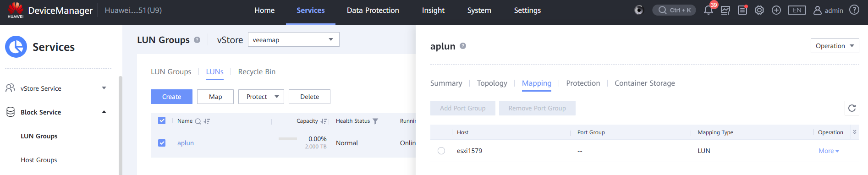The image size is (868, 175).
Task: Select the esxi1579 host radio button
Action: (441, 151)
